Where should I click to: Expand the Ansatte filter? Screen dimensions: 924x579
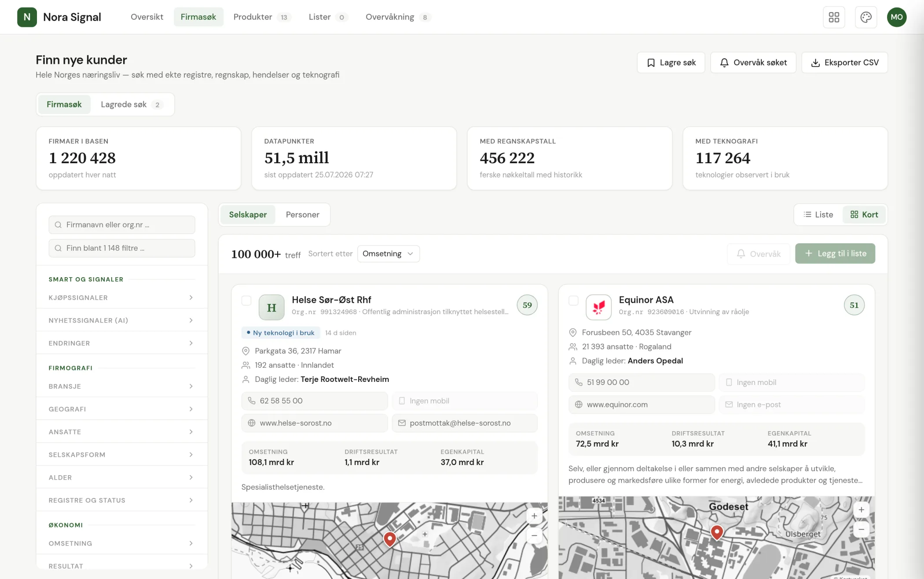pos(122,432)
